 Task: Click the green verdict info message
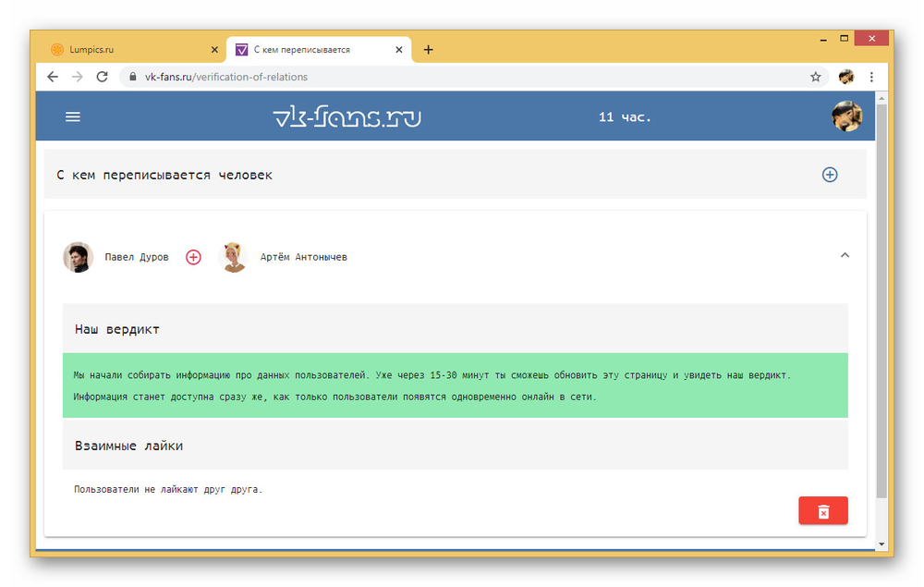click(455, 385)
